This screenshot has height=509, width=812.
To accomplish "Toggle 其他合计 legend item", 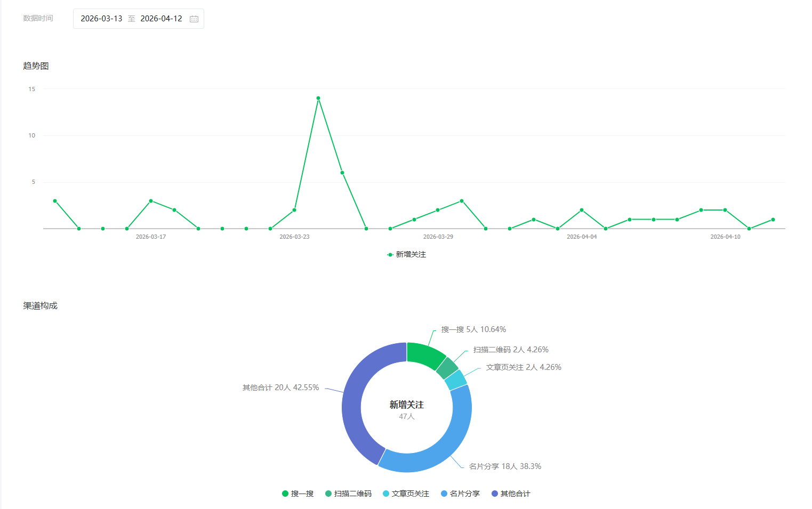I will point(511,494).
